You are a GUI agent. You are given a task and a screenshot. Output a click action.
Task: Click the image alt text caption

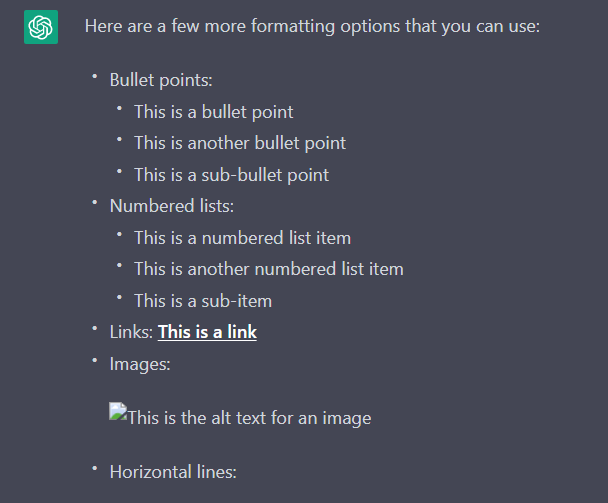pyautogui.click(x=249, y=418)
